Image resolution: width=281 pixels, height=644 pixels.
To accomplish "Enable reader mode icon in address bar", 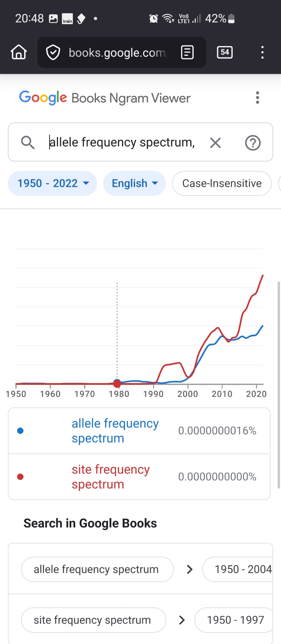I will point(187,52).
